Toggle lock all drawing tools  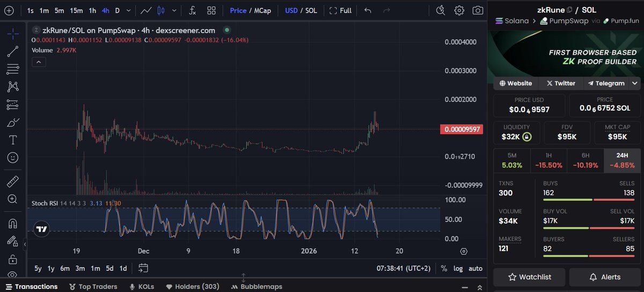click(x=13, y=259)
